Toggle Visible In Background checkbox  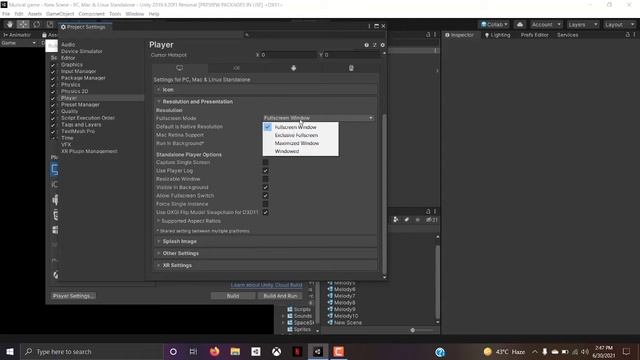(x=265, y=187)
